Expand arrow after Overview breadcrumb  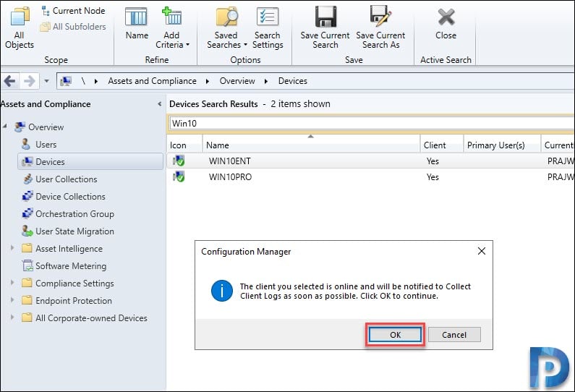pyautogui.click(x=266, y=81)
